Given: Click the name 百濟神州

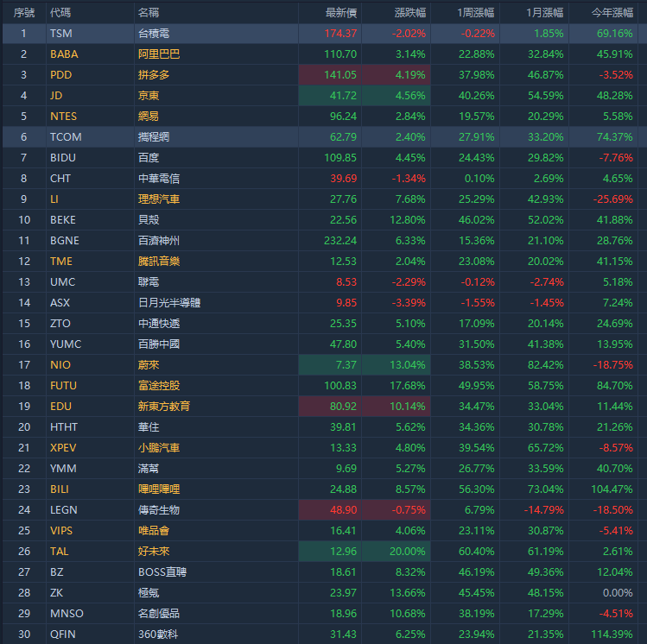Looking at the screenshot, I should click(159, 240).
